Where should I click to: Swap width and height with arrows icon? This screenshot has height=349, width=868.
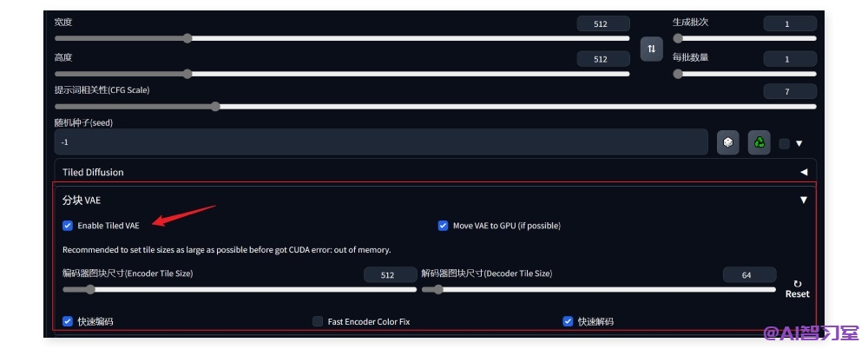(x=652, y=49)
